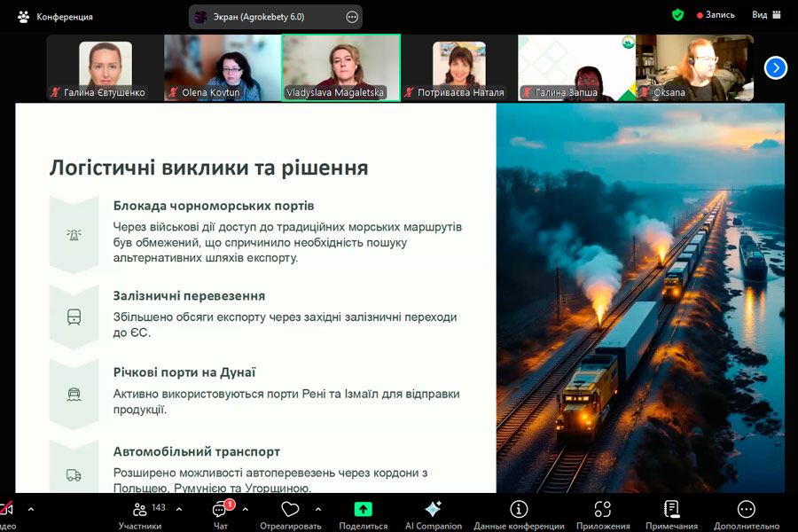798x532 pixels.
Task: Expand the chevron next to React
Action: click(318, 510)
